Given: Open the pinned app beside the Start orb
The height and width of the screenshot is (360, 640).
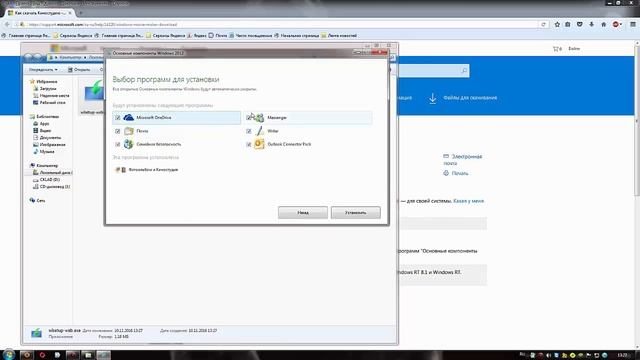Looking at the screenshot, I should tap(27, 355).
